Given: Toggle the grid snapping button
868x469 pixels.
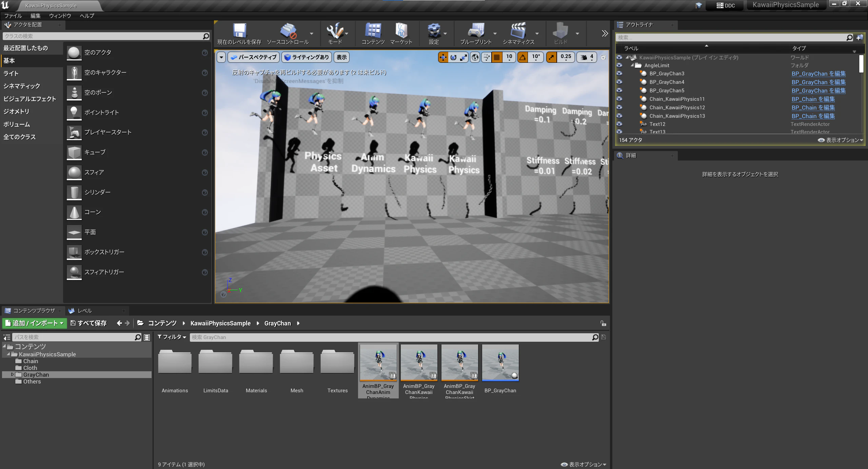Looking at the screenshot, I should coord(497,57).
